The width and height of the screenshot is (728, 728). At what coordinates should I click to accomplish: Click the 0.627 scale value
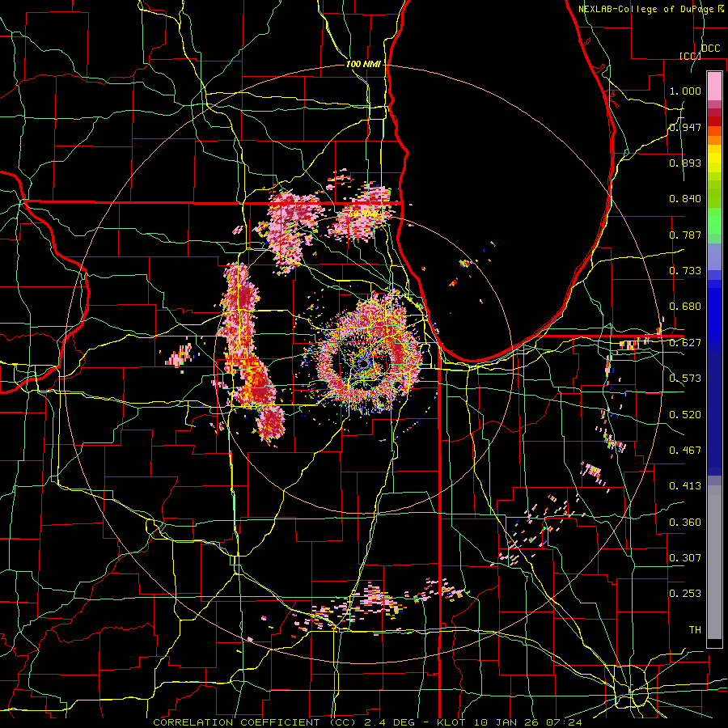coord(685,343)
